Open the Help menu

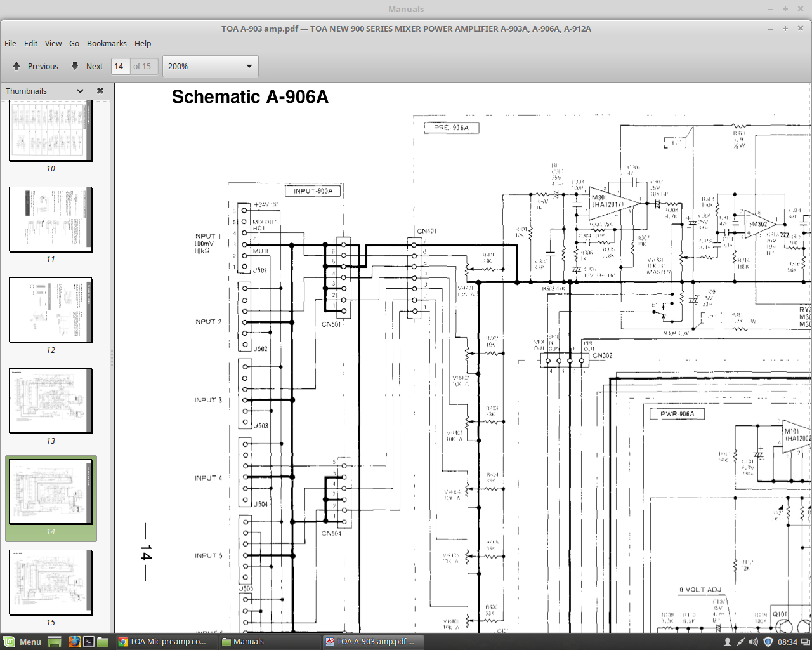pyautogui.click(x=143, y=43)
